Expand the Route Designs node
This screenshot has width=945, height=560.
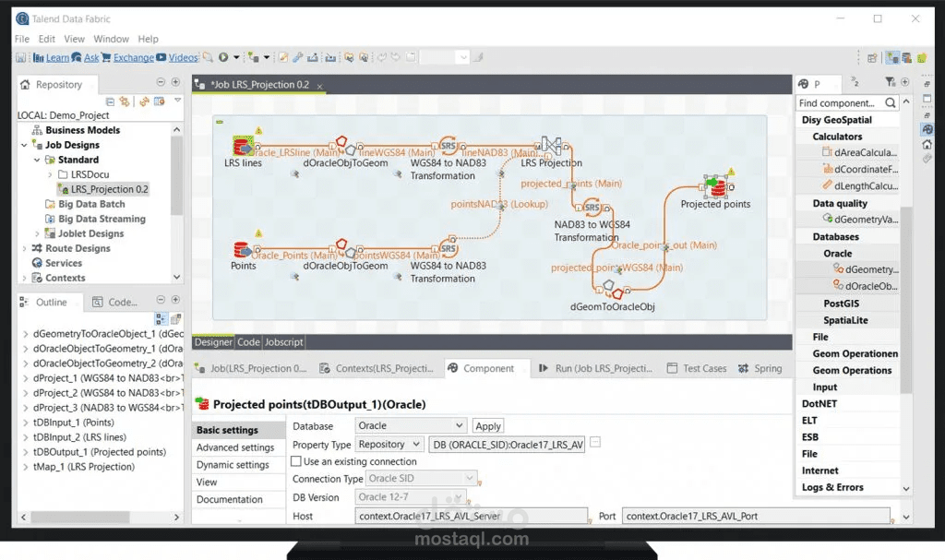tap(24, 248)
